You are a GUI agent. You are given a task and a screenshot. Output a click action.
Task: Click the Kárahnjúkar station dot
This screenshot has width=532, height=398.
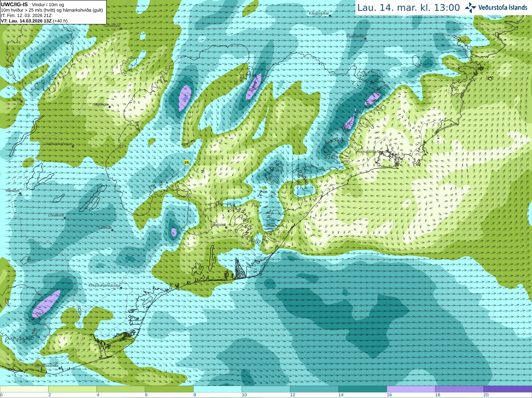point(330,16)
